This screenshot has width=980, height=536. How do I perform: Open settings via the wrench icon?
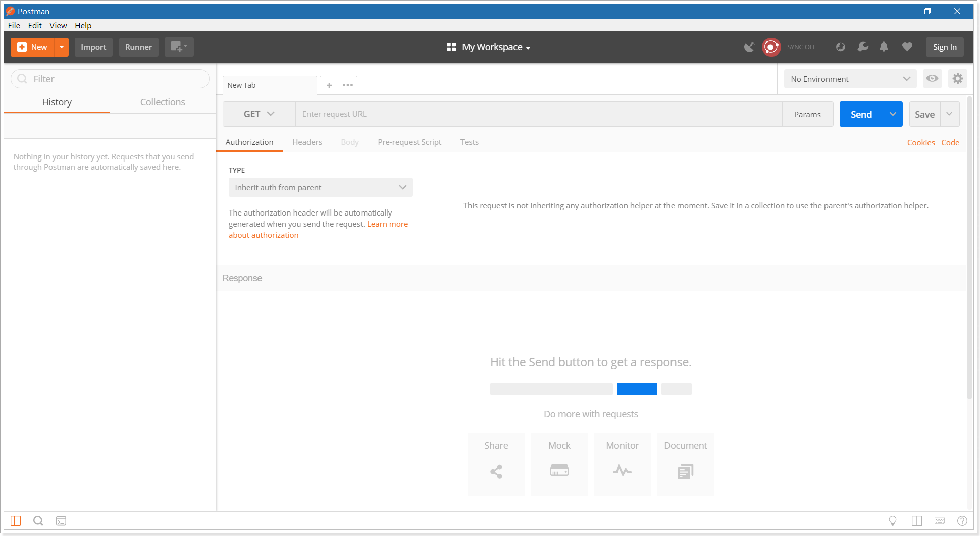tap(863, 47)
